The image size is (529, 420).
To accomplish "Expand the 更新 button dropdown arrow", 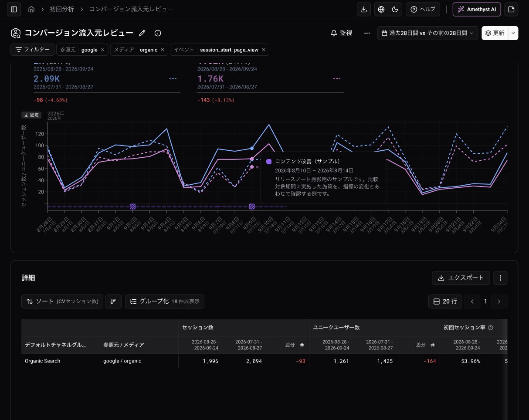I will [513, 33].
